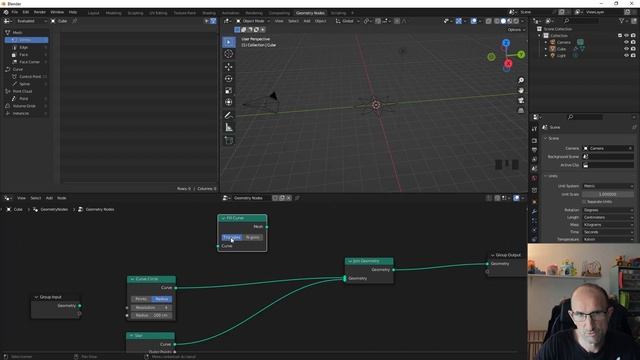Image resolution: width=640 pixels, height=360 pixels.
Task: Adjust Resolution field in Curve Circle node
Action: point(151,308)
